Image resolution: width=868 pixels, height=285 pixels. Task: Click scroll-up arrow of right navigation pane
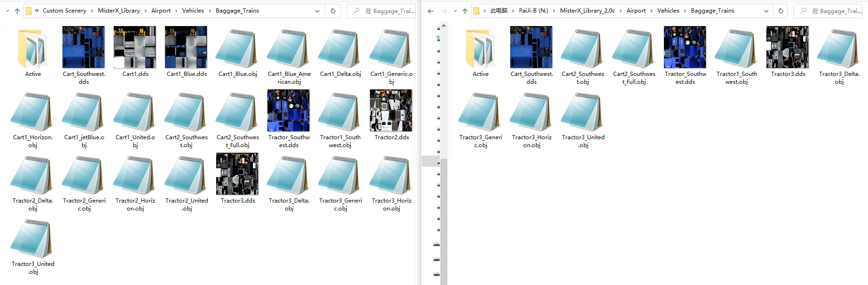[444, 25]
